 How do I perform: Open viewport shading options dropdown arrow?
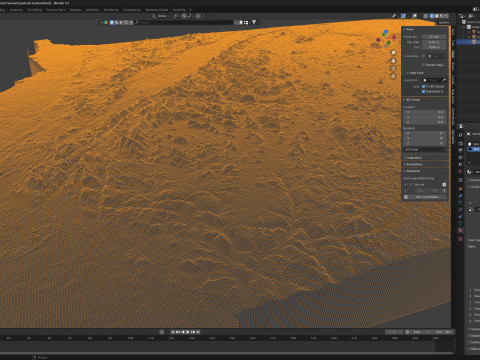point(451,16)
